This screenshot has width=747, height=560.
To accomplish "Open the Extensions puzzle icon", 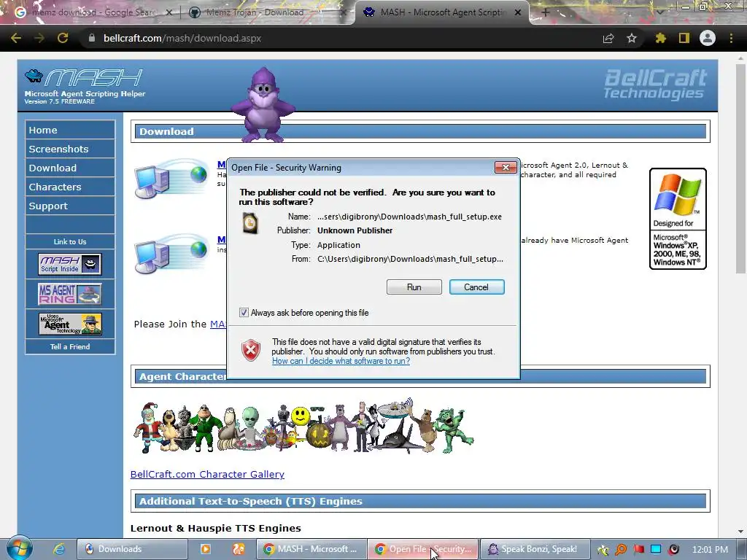I will 660,38.
